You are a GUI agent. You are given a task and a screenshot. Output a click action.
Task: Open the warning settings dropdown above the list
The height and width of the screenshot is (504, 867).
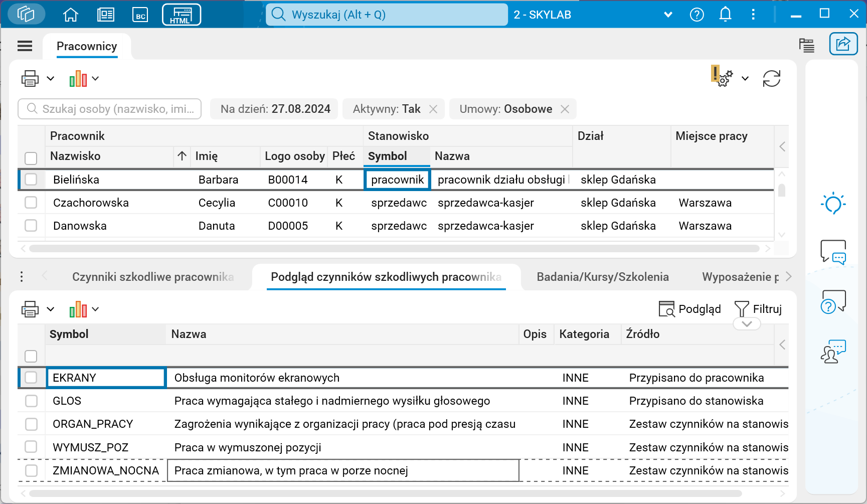tap(746, 78)
